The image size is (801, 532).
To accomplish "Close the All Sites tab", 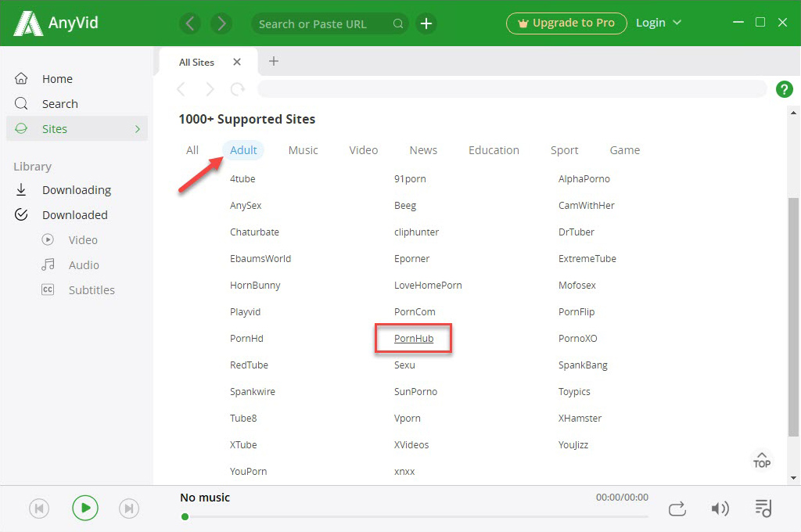I will (x=236, y=62).
